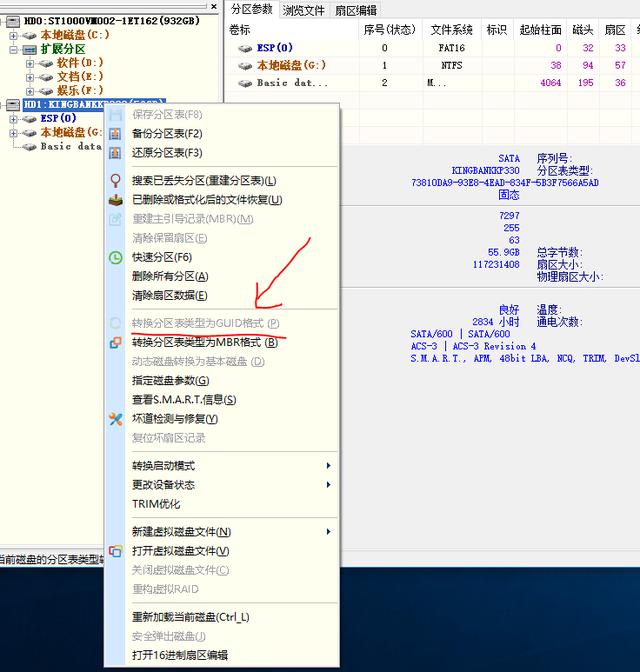Image resolution: width=640 pixels, height=672 pixels.
Task: Expand the 文档(E:) tree node
Action: 30,78
